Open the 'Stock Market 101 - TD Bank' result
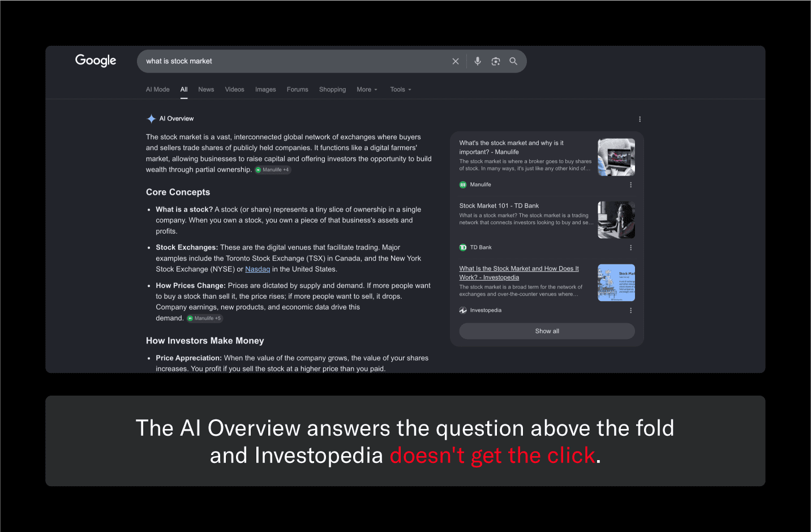The width and height of the screenshot is (811, 532). [x=499, y=205]
